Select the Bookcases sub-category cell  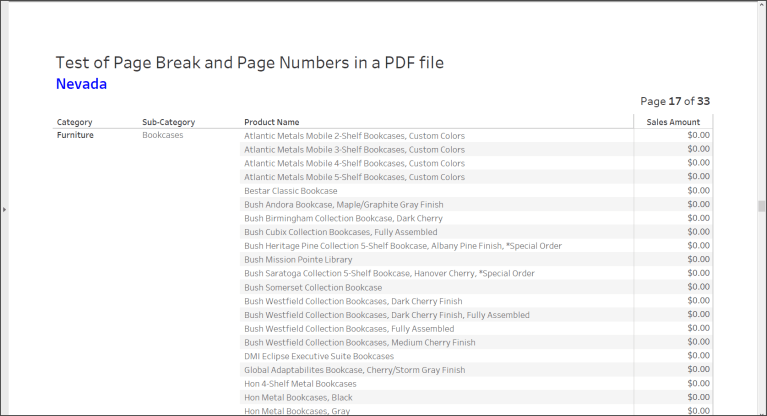[163, 135]
